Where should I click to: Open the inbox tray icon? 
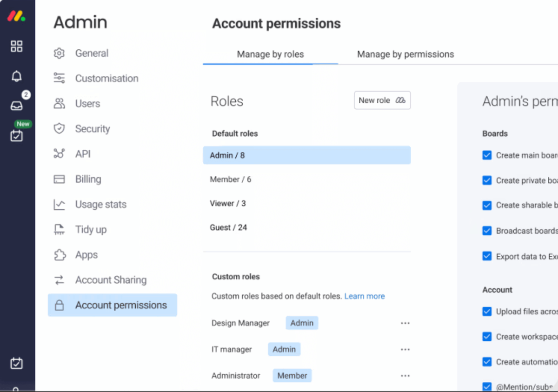(17, 106)
